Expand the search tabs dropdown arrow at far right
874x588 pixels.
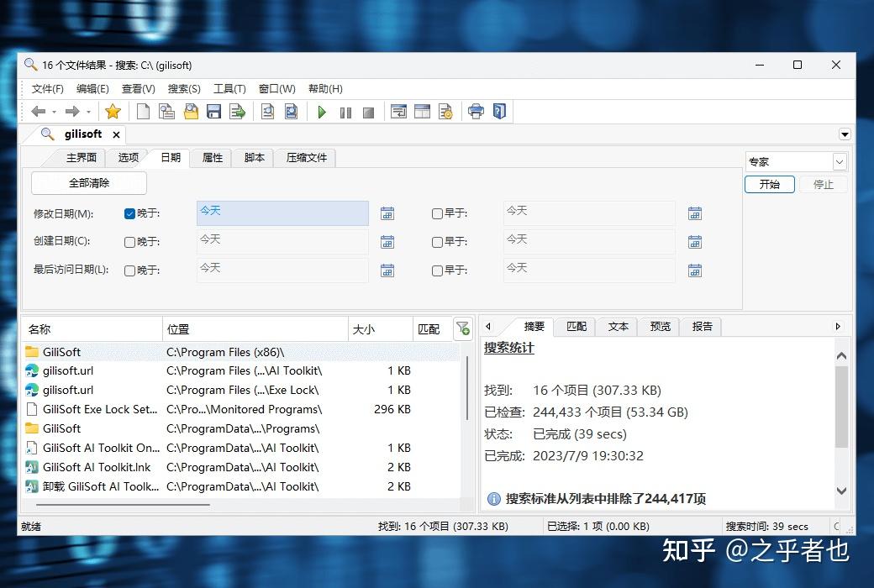pos(845,134)
